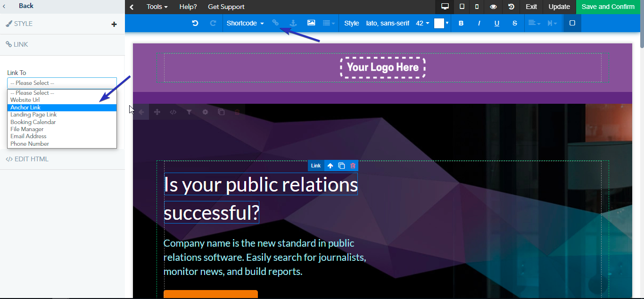Open the STYLE section
The image size is (644, 299).
pyautogui.click(x=62, y=24)
